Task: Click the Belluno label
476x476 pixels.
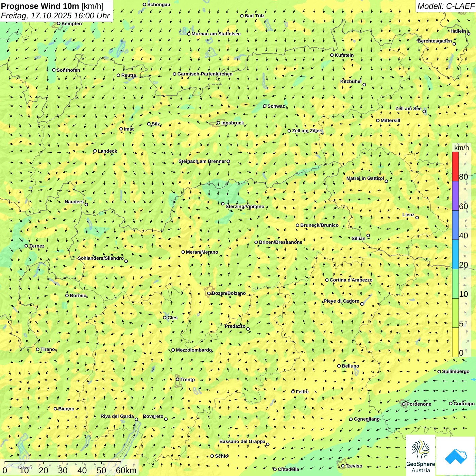Action: [x=350, y=366]
